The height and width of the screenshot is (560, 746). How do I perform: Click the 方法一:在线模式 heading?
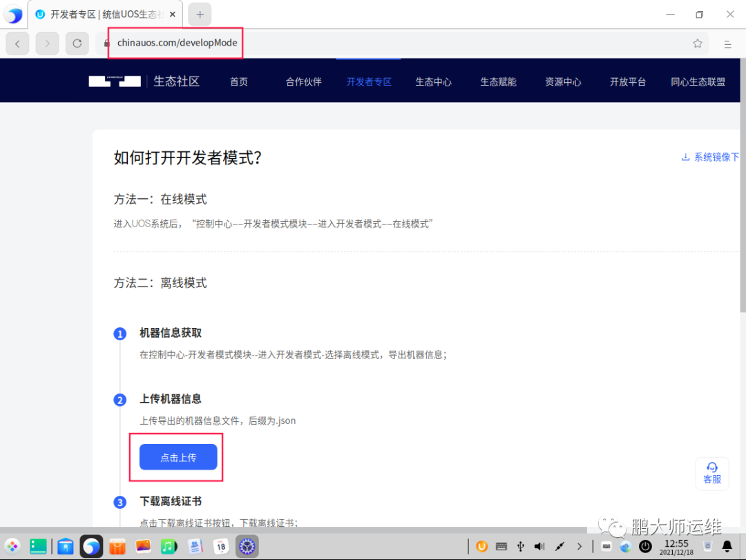[x=160, y=199]
